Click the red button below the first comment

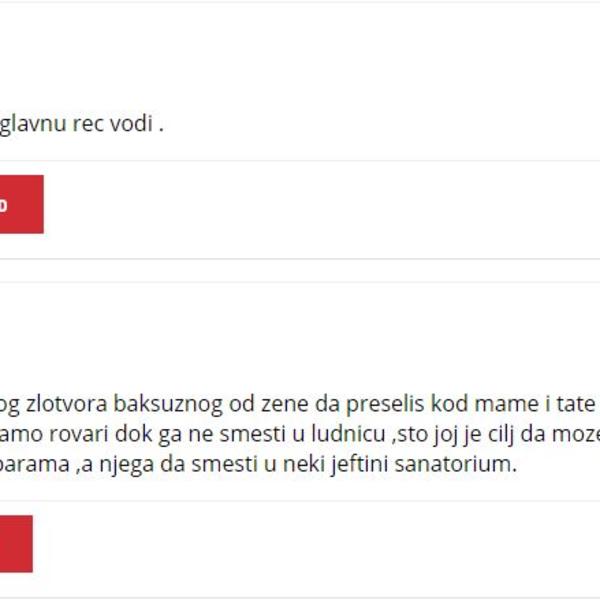point(20,204)
